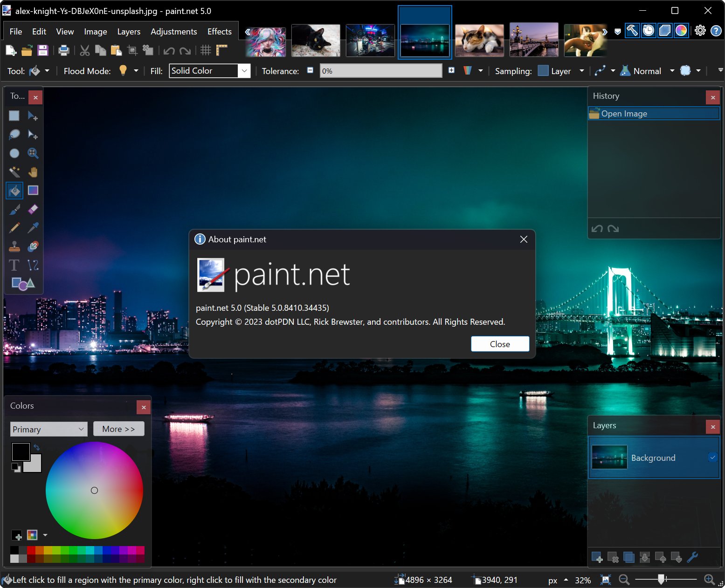Select the Gradient tool
Screen dimensions: 725x588
click(33, 190)
